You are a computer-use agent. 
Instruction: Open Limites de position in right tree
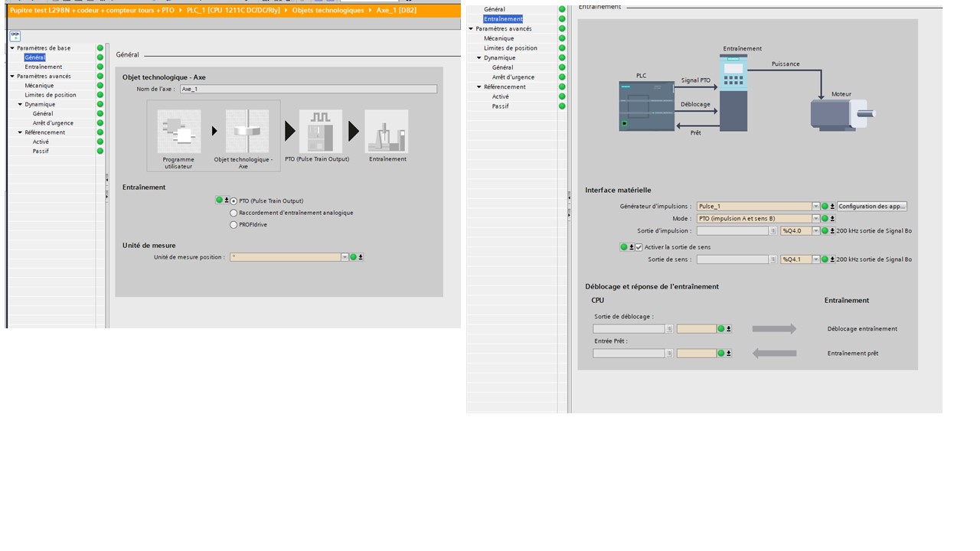point(510,48)
